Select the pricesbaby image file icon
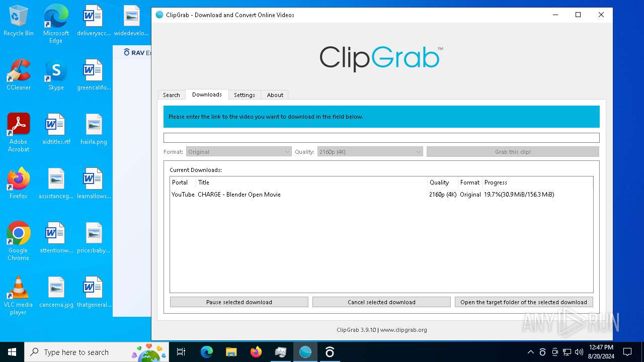The width and height of the screenshot is (644, 362). click(x=94, y=238)
